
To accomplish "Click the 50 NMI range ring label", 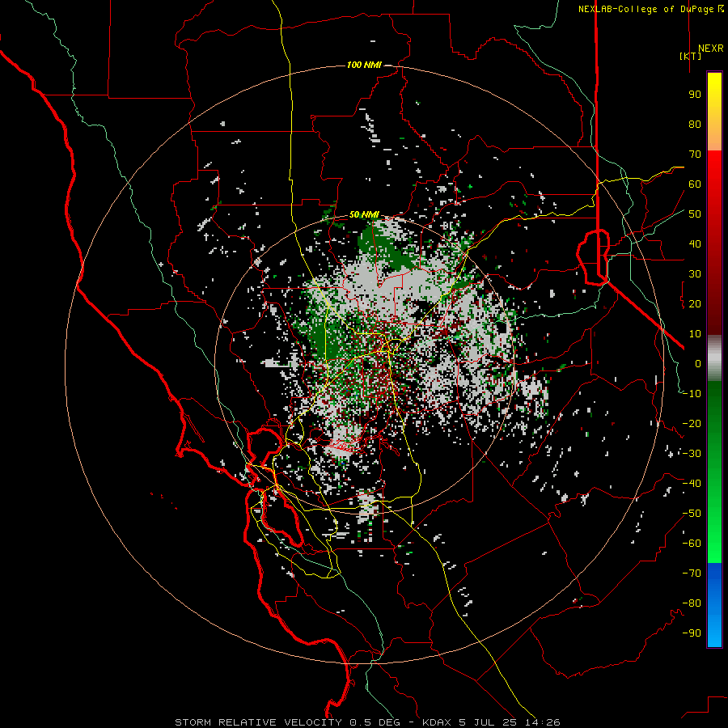I will coord(364,214).
